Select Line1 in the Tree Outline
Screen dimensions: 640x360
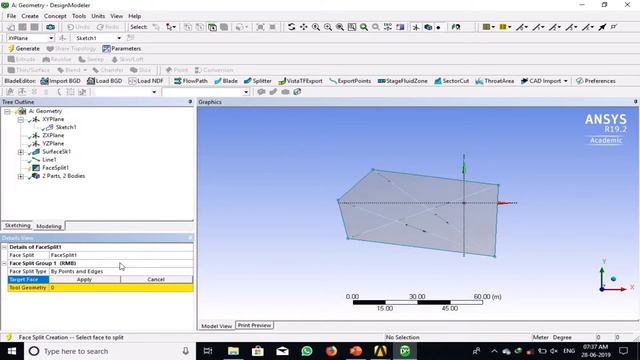[49, 160]
